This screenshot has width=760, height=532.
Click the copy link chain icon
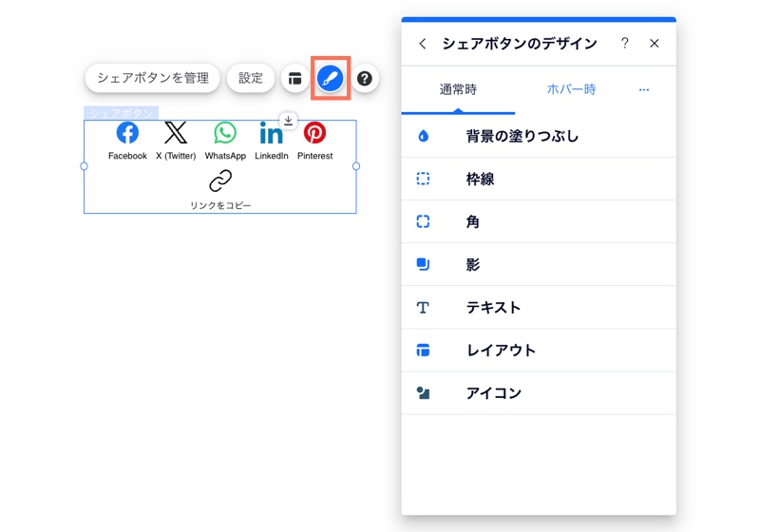pyautogui.click(x=220, y=180)
